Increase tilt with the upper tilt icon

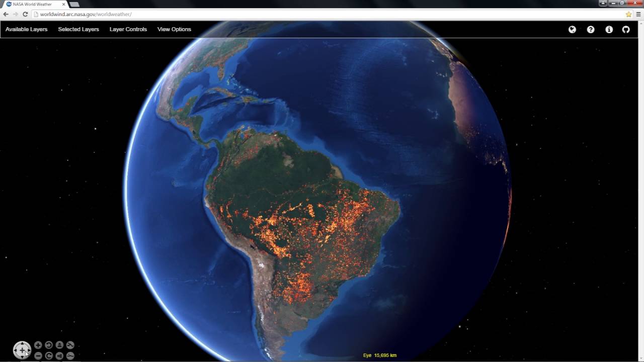point(59,345)
